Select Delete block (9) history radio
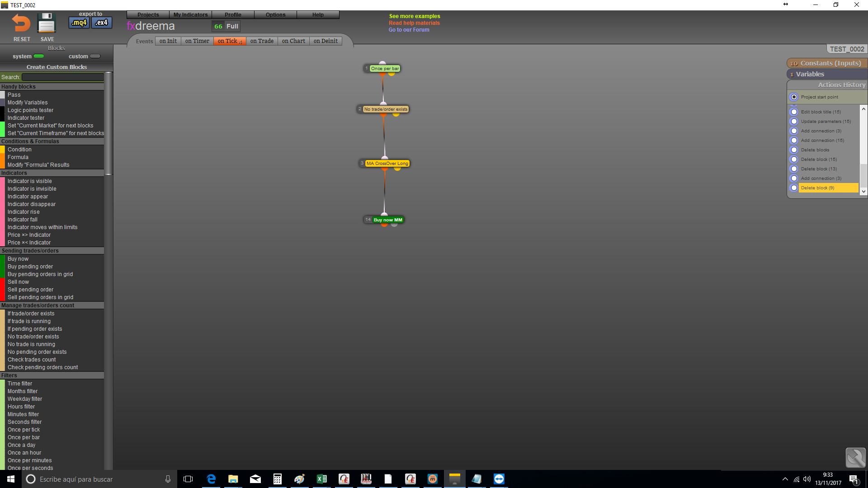 point(794,188)
